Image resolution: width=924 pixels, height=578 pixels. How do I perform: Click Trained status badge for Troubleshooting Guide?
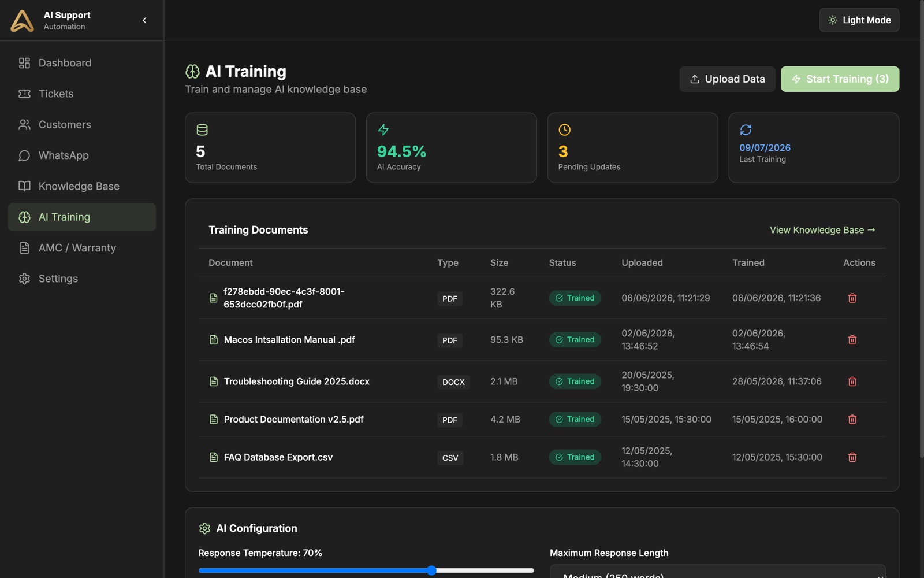tap(575, 381)
